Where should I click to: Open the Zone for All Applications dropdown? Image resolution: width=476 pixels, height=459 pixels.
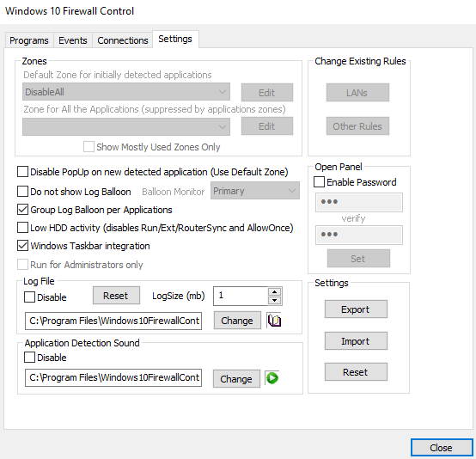click(126, 126)
